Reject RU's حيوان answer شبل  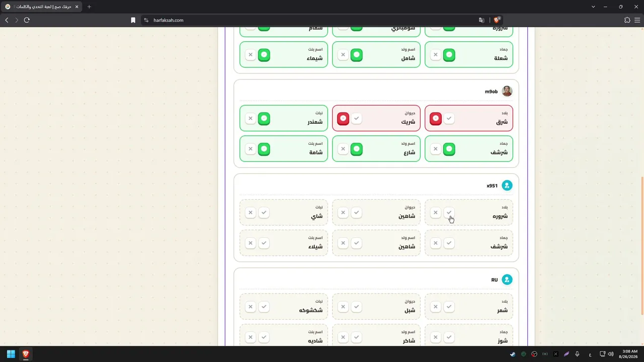(343, 307)
